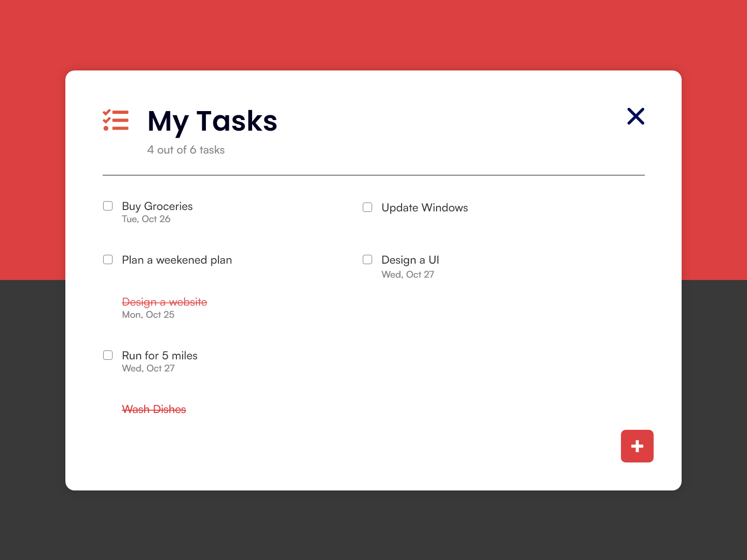Close the My Tasks panel
747x560 pixels.
(x=635, y=116)
